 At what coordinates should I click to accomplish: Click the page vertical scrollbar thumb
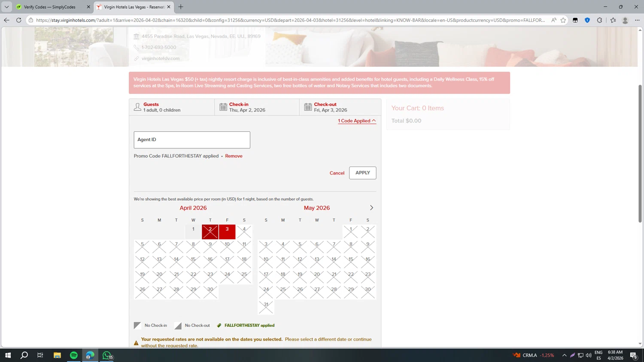640,154
